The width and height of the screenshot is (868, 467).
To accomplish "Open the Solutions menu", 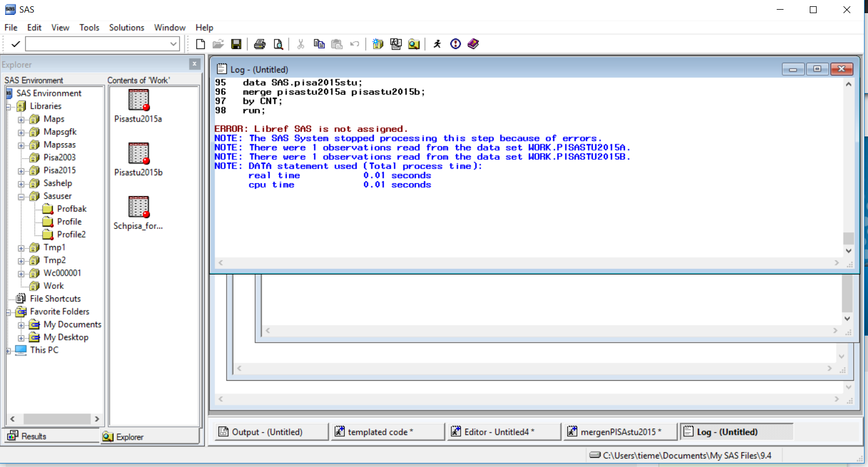I will pyautogui.click(x=126, y=27).
